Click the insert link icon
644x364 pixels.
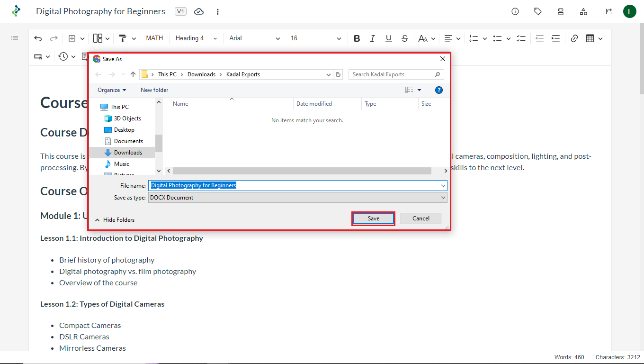[574, 38]
